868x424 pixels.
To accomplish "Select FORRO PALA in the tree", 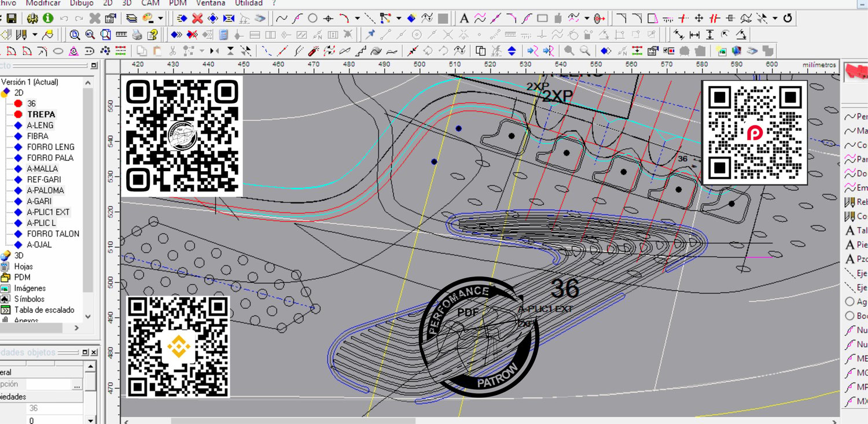I will (x=50, y=158).
